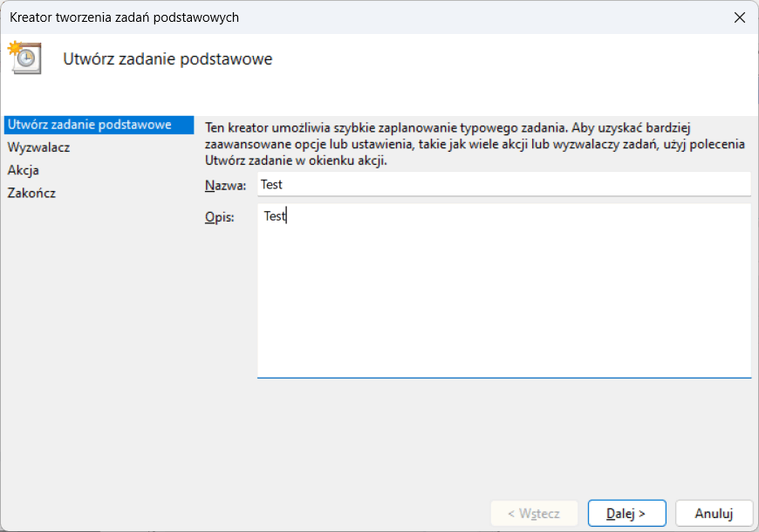
Task: Click the Kreator tworzenia zadań podstawowych title bar
Action: pos(124,17)
